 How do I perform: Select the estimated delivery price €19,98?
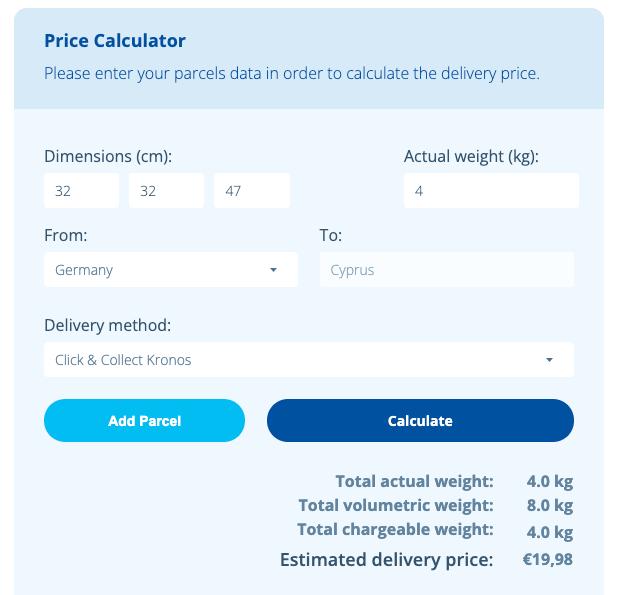[547, 560]
